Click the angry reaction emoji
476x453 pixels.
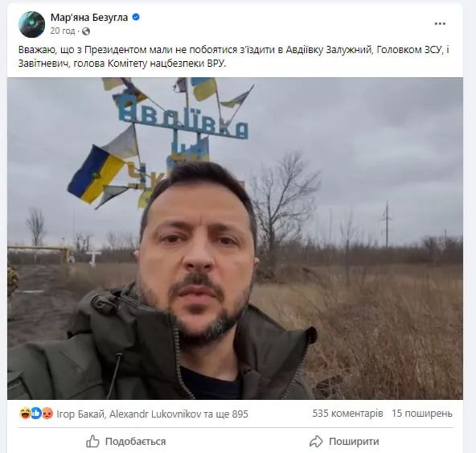(47, 414)
